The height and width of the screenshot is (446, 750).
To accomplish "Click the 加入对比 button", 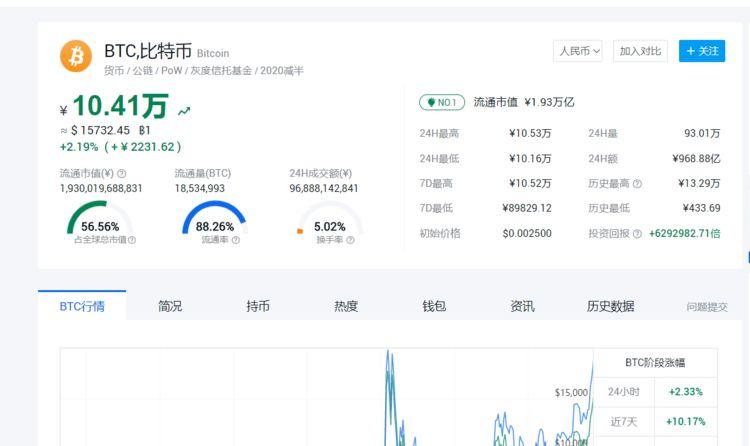I will coord(640,51).
